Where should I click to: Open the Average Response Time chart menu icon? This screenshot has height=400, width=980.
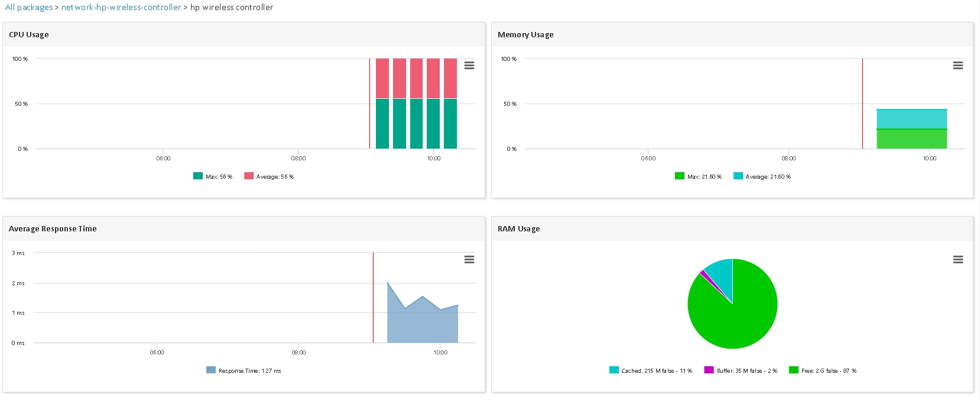pos(469,260)
